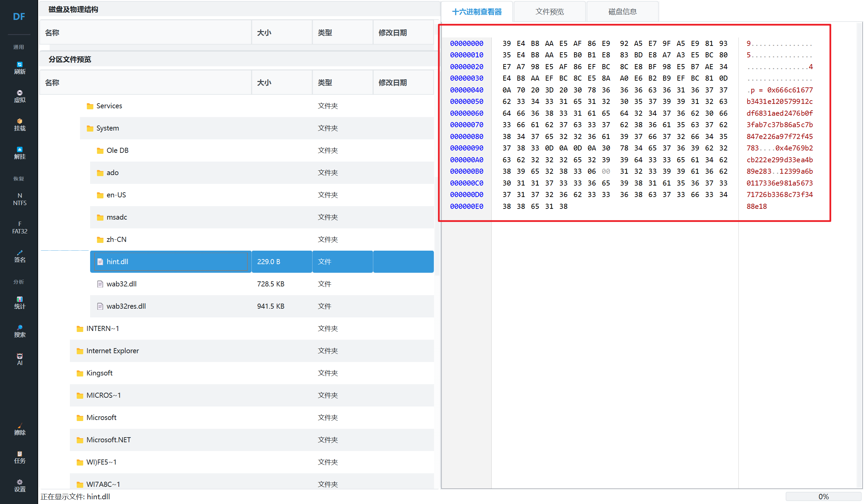Click the 修改日期 column header in partition preview
The height and width of the screenshot is (504, 864).
click(x=393, y=83)
